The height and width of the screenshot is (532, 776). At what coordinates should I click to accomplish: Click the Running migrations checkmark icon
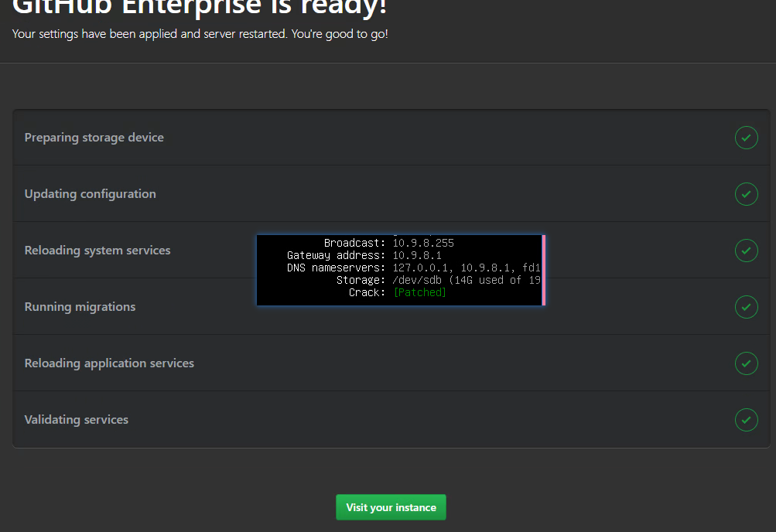coord(745,306)
